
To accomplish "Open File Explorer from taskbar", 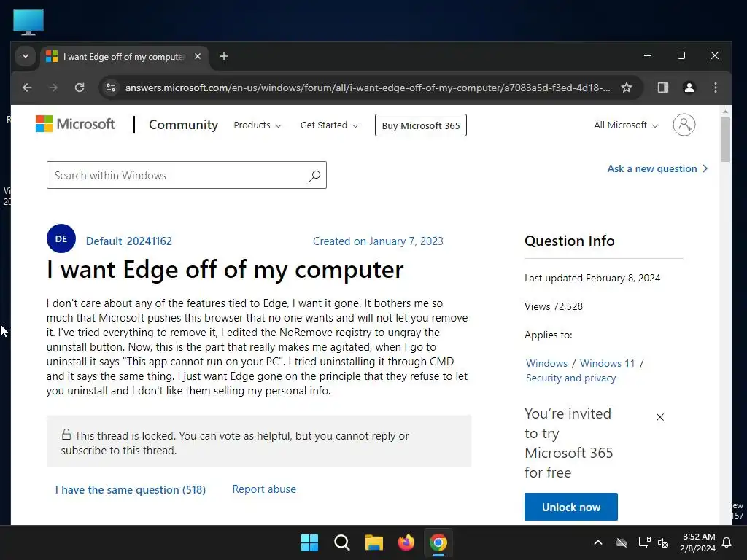I will [374, 542].
